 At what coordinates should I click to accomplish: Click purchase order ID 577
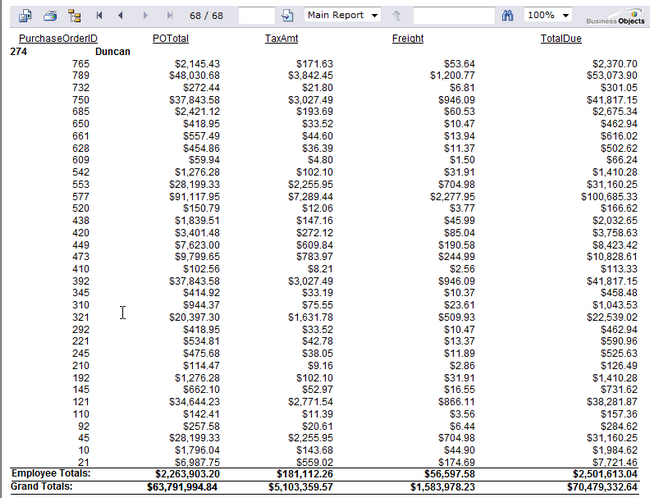click(81, 197)
